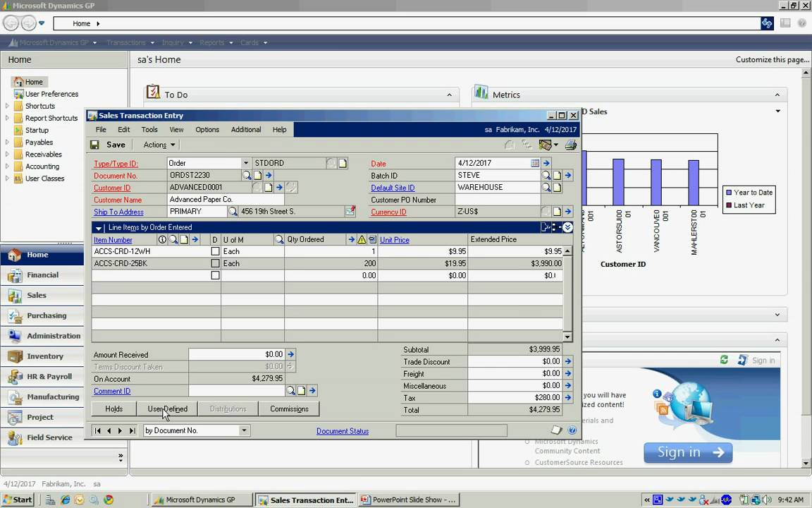Open the Document Status link
Image resolution: width=812 pixels, height=508 pixels.
[343, 431]
